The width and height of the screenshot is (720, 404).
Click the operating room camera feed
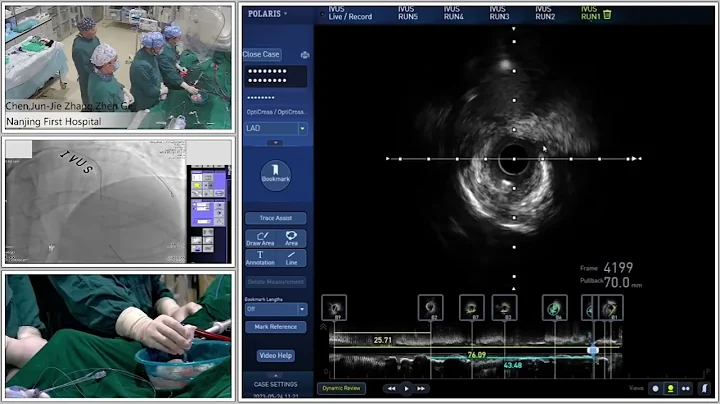[118, 67]
